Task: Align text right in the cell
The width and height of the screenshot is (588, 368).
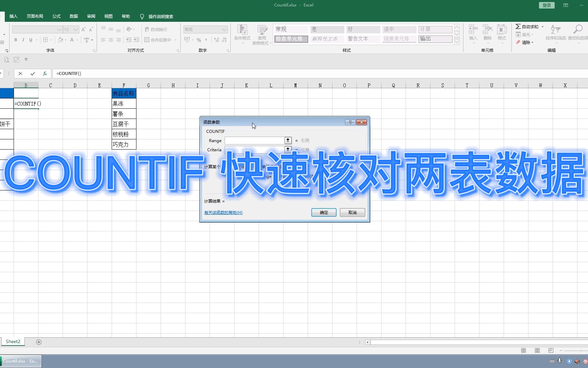Action: click(x=118, y=40)
